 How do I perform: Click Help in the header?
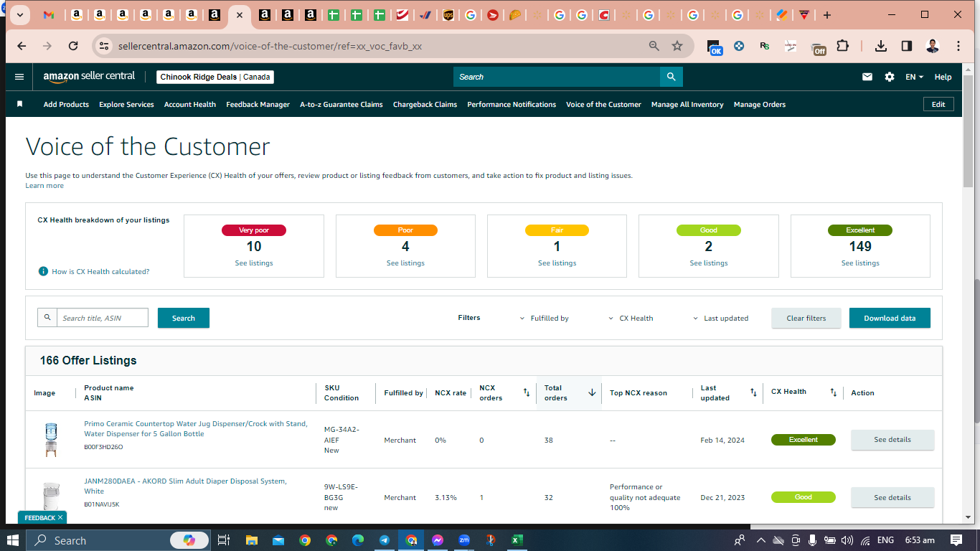pos(943,77)
